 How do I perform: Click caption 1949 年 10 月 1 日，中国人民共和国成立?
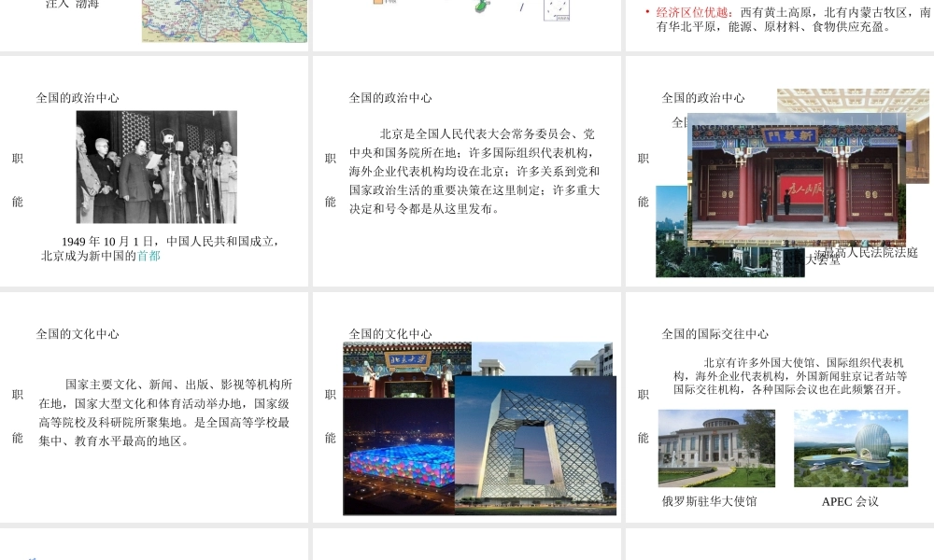pos(170,241)
